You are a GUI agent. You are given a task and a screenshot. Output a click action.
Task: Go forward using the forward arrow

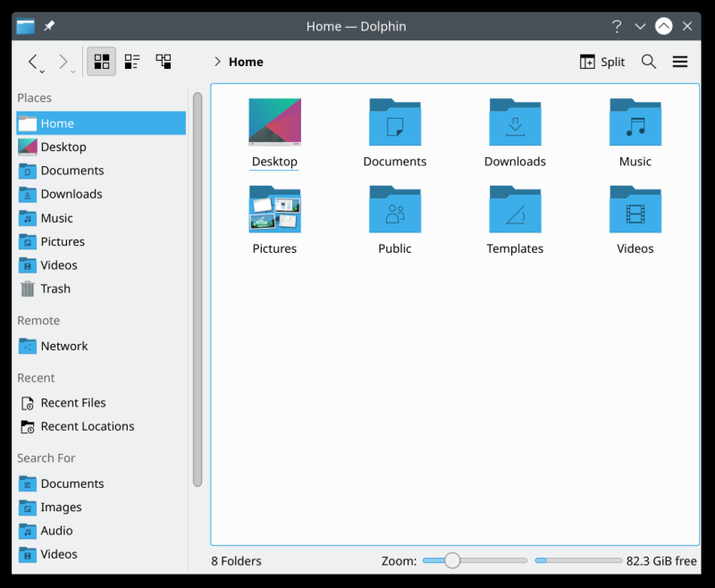(63, 62)
